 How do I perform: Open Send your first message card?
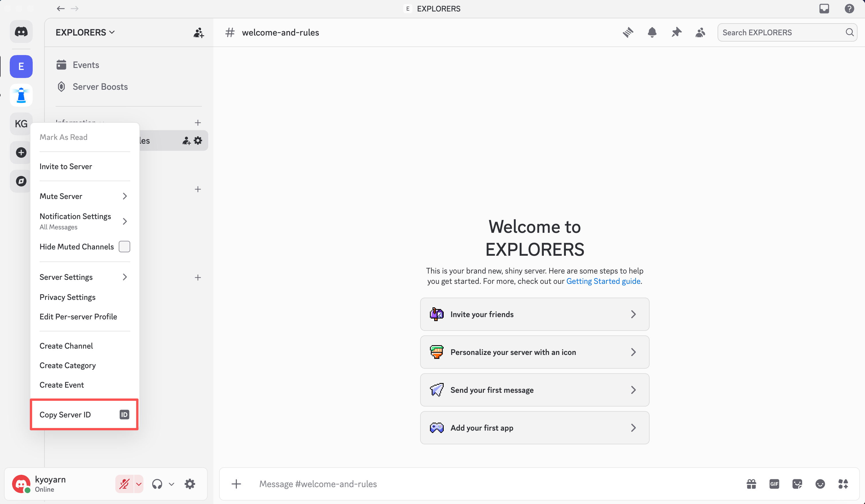point(534,390)
